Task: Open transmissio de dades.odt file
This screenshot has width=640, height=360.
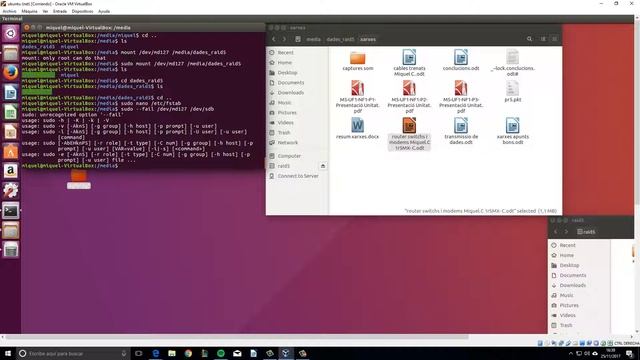Action: tap(461, 131)
